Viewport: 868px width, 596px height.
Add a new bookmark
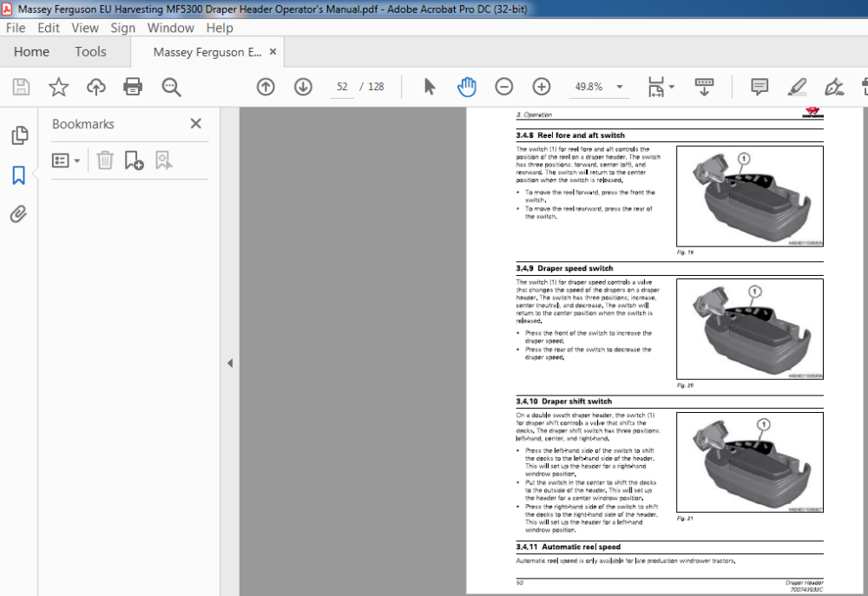(134, 160)
